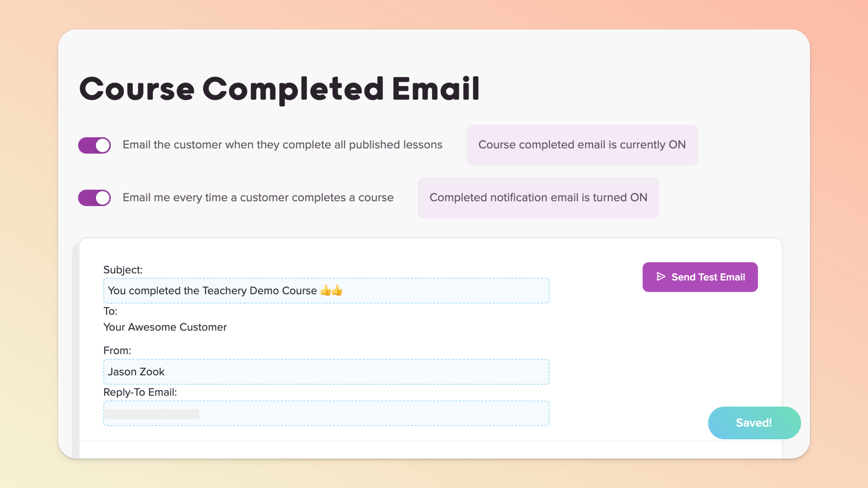
Task: Click the 'Email me every time a customer' label
Action: tap(258, 197)
